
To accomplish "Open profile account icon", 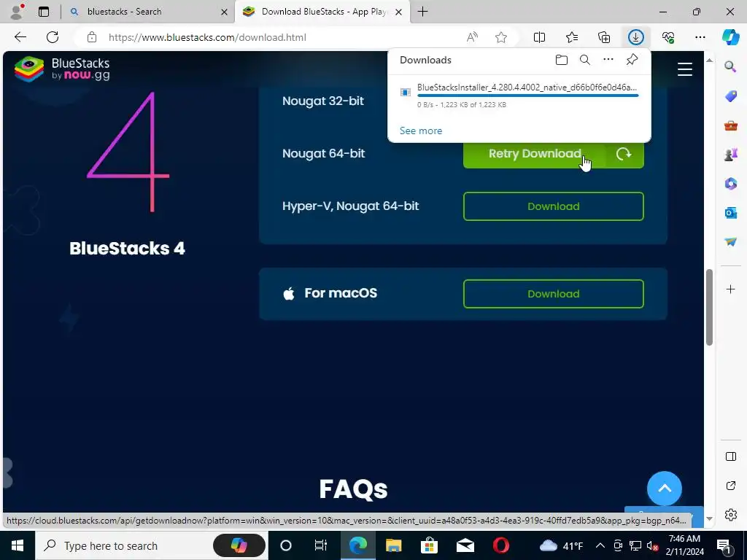I will point(17,12).
